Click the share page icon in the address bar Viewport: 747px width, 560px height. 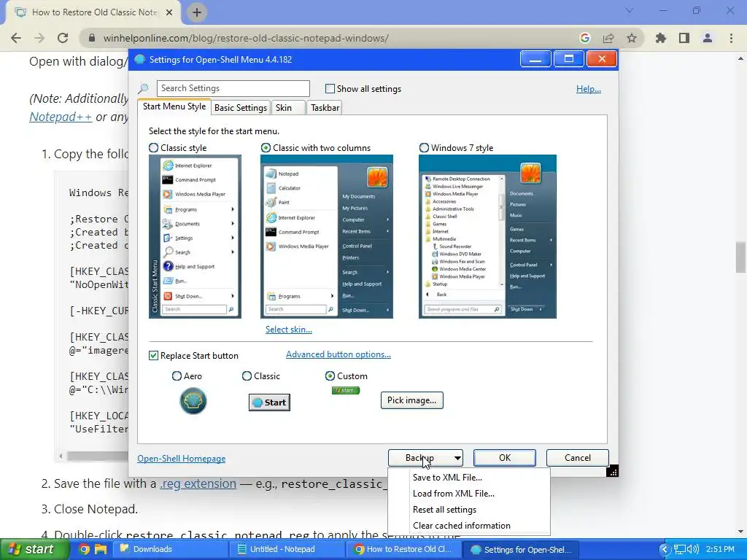[608, 38]
